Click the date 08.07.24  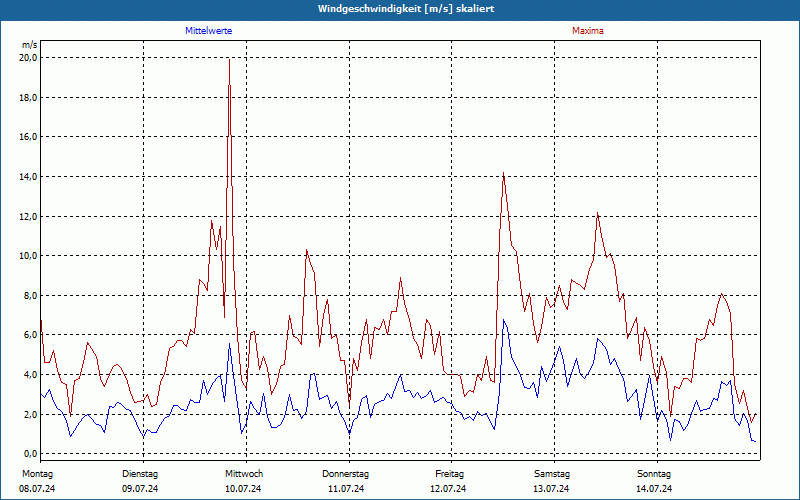37,489
